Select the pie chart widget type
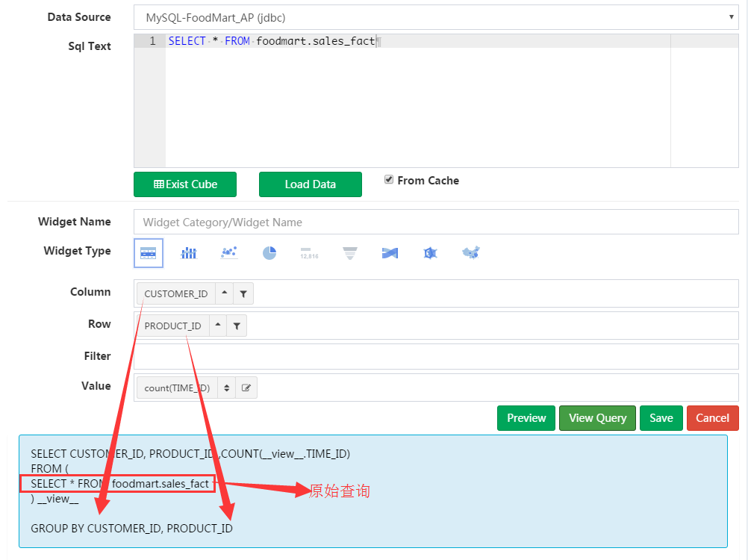The width and height of the screenshot is (748, 560). pyautogui.click(x=269, y=253)
